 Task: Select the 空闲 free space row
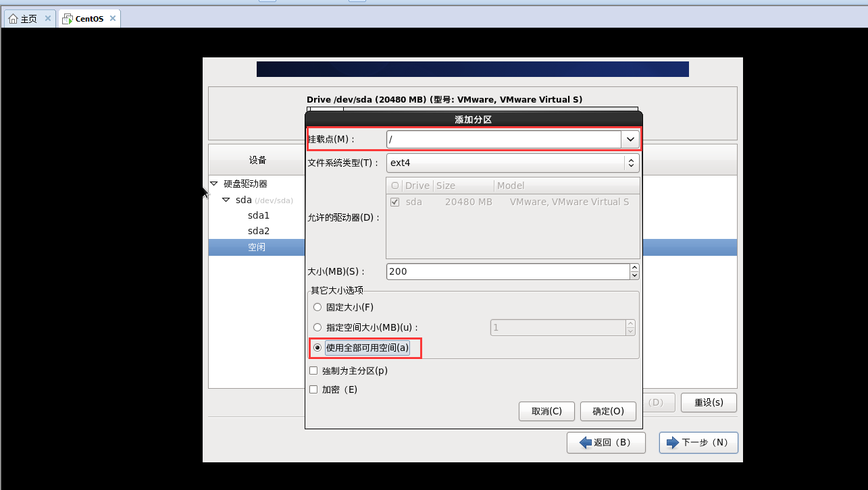point(257,247)
